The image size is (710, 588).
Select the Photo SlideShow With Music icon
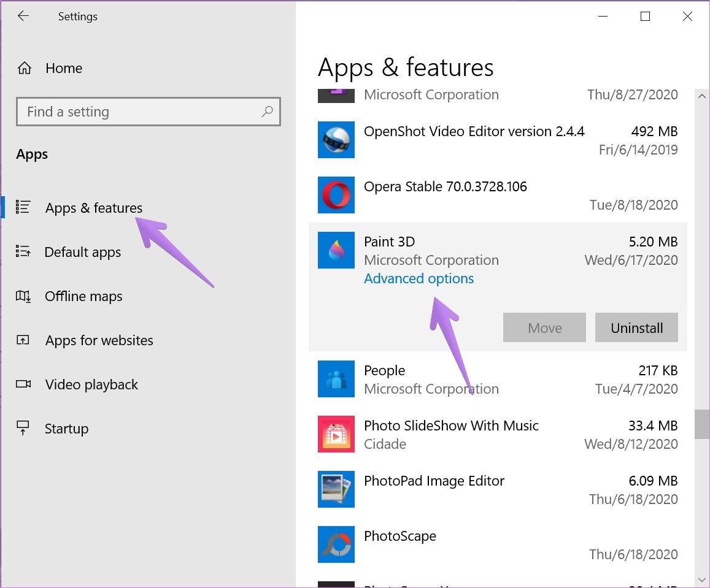click(x=336, y=434)
